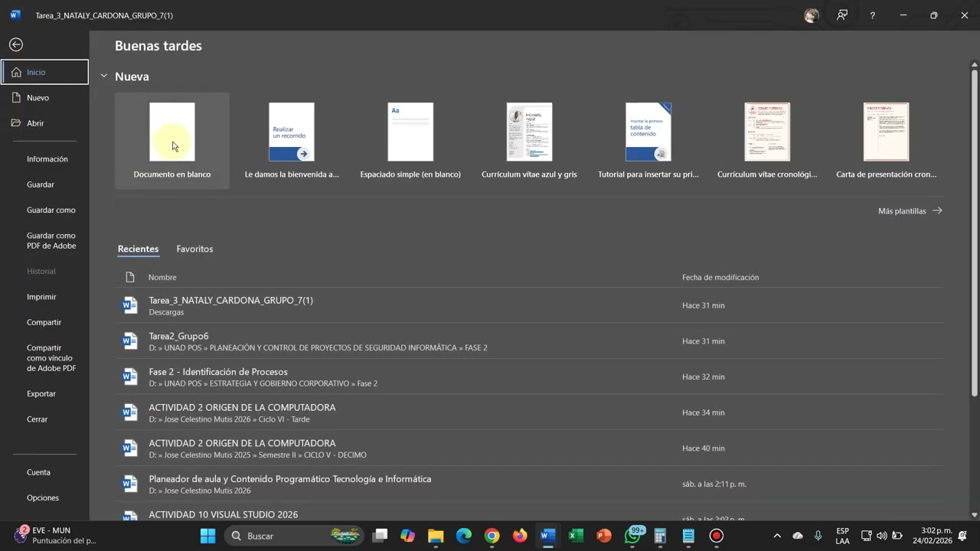Viewport: 980px width, 551px height.
Task: Show hidden system tray icons
Action: (777, 536)
